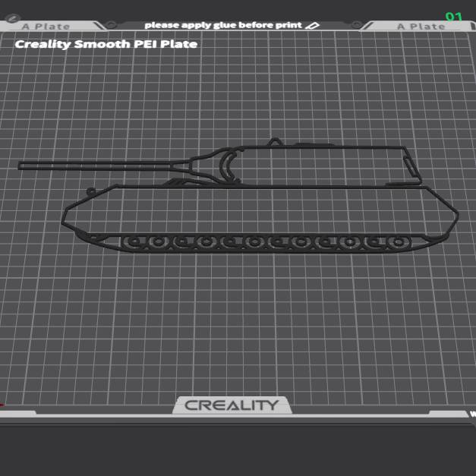Click the red axis marker at plate's left edge
The height and width of the screenshot is (476, 476).
tap(2, 405)
